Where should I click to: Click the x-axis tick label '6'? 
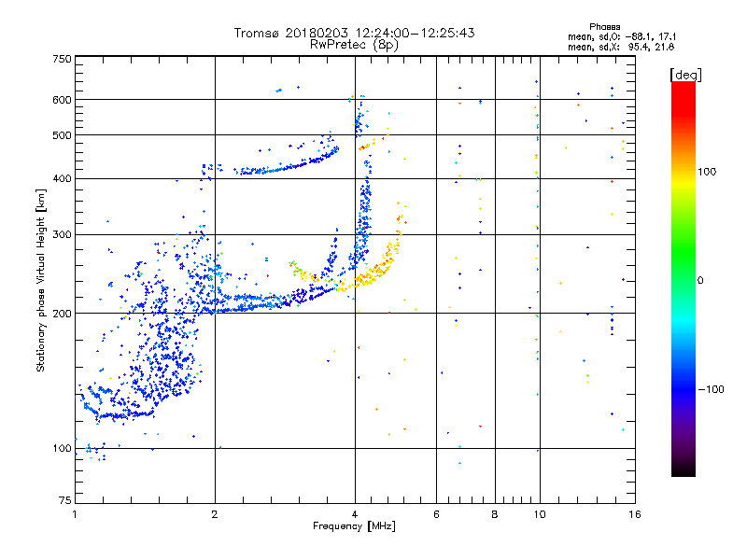[x=436, y=514]
